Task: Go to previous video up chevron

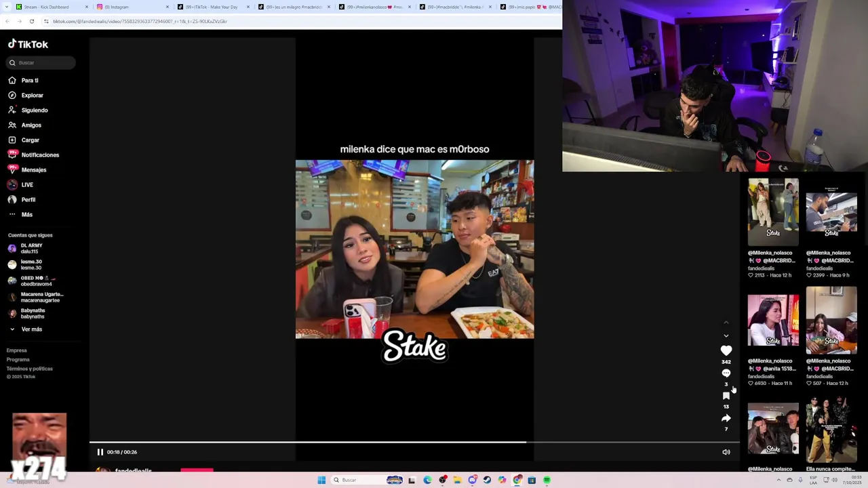Action: (x=726, y=322)
